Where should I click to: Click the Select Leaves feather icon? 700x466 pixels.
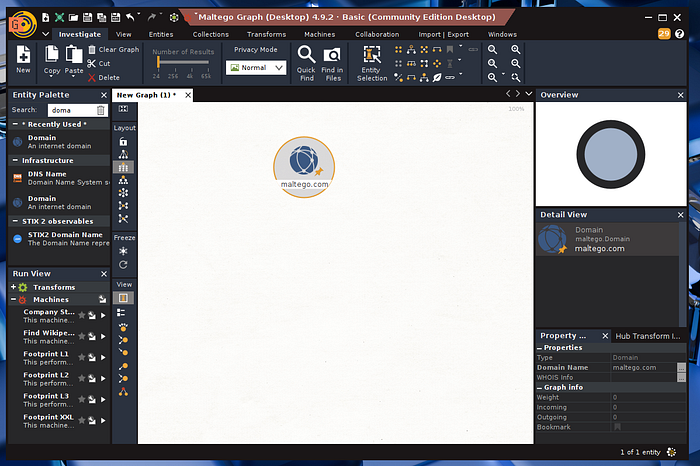[437, 78]
